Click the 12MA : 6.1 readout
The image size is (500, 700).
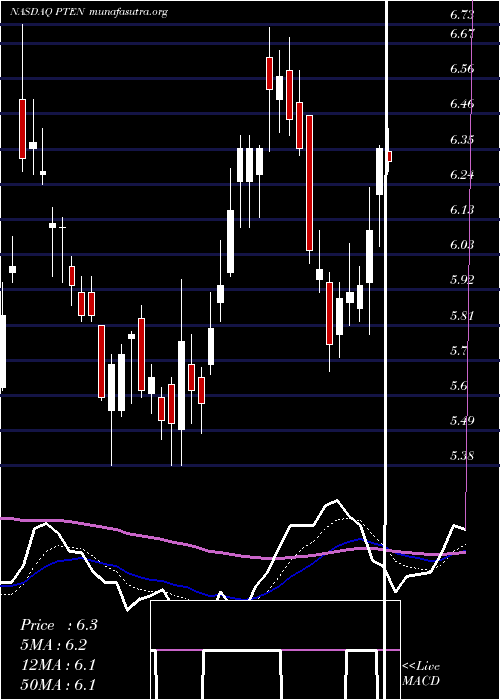tap(58, 665)
